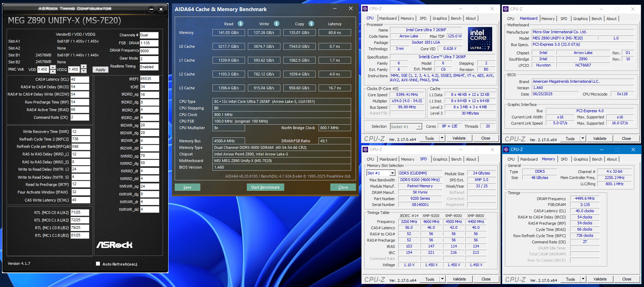Viewport: 644px width, 287px height.
Task: Click the Intel Core Ultra 7 logo
Action: click(x=480, y=39)
